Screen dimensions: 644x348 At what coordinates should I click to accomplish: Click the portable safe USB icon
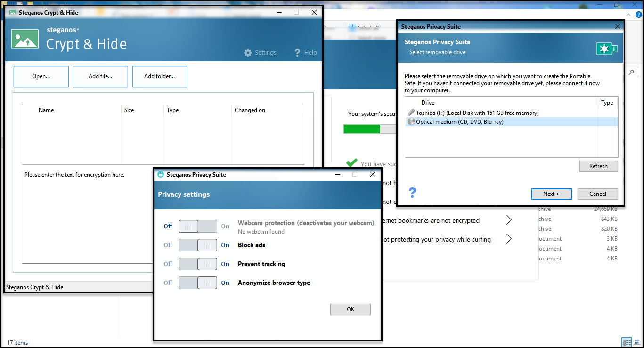click(607, 49)
